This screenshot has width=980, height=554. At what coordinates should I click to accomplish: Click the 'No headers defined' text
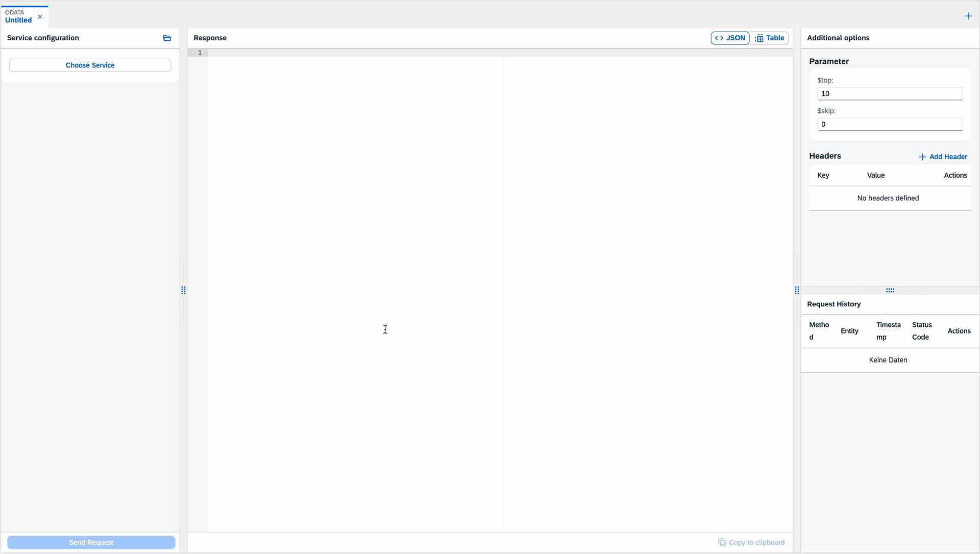(888, 199)
